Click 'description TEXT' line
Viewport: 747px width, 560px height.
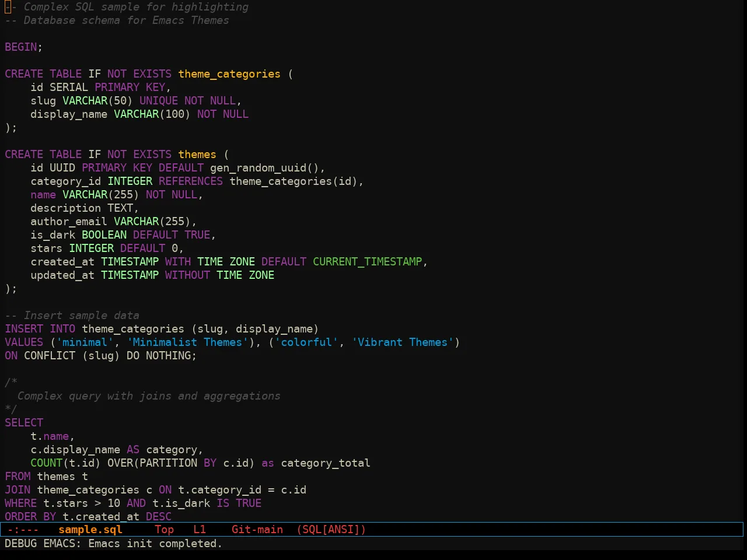click(85, 208)
